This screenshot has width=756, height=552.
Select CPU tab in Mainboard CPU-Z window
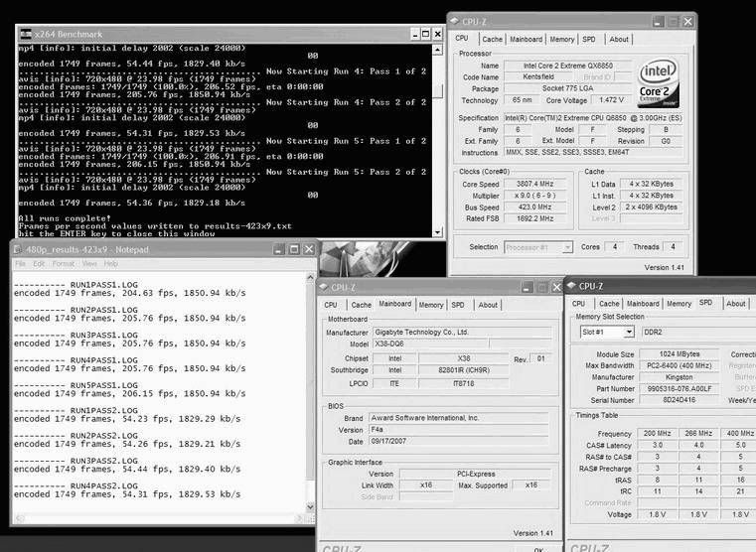click(x=331, y=305)
